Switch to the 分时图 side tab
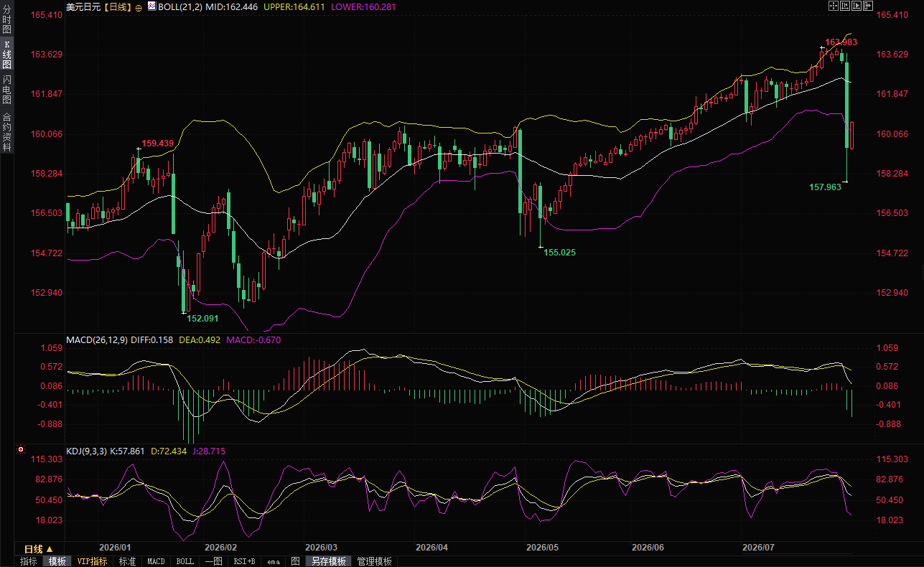 pos(7,19)
